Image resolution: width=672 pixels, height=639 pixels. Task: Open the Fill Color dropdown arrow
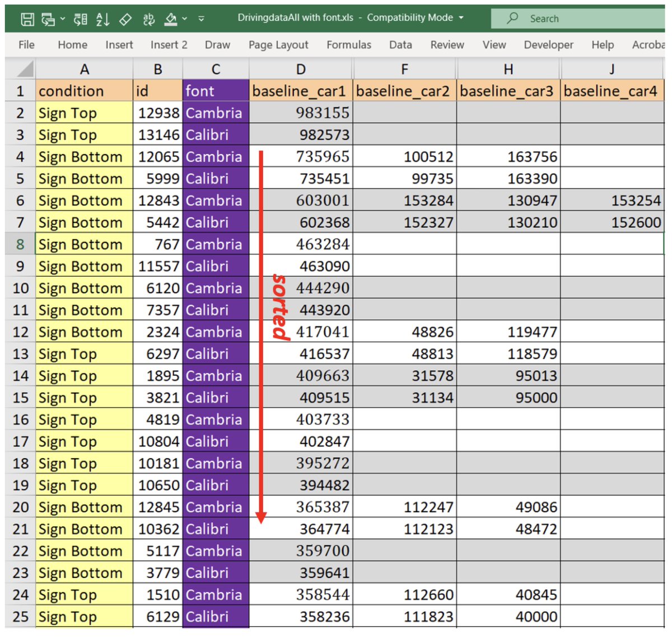pos(184,18)
